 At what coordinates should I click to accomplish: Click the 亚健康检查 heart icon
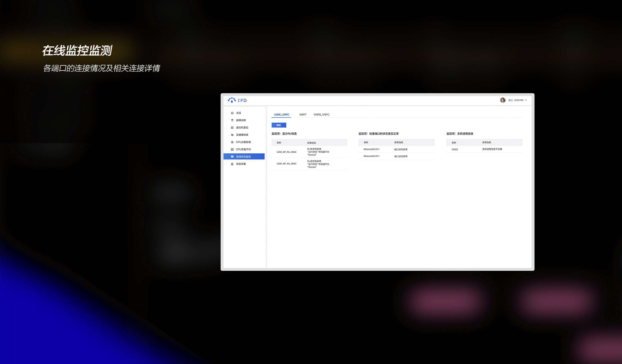tap(232, 135)
